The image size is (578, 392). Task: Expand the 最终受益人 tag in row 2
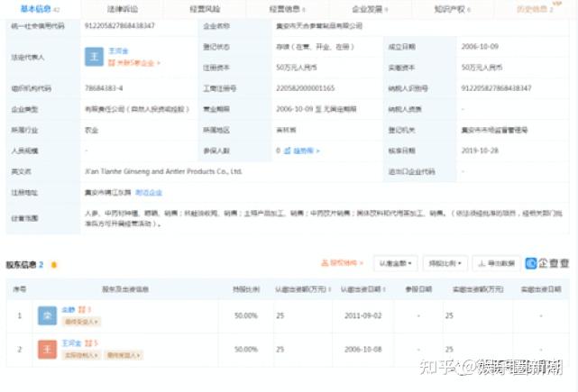(x=124, y=355)
